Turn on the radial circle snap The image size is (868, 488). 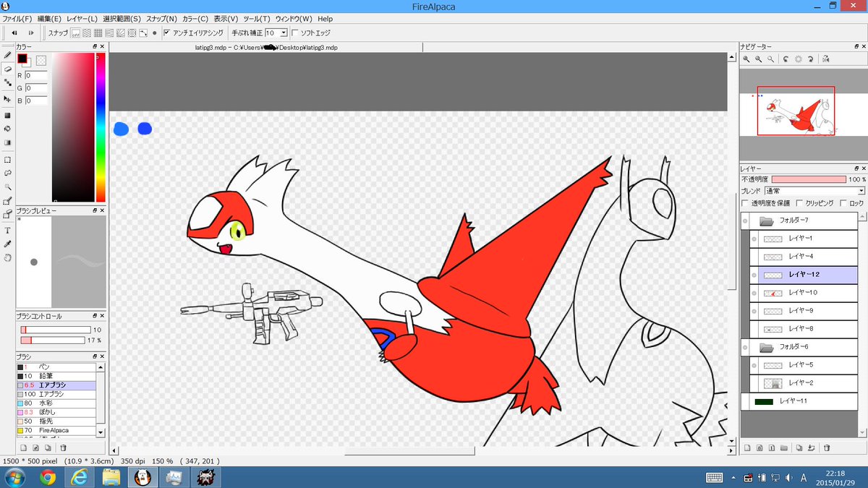132,33
